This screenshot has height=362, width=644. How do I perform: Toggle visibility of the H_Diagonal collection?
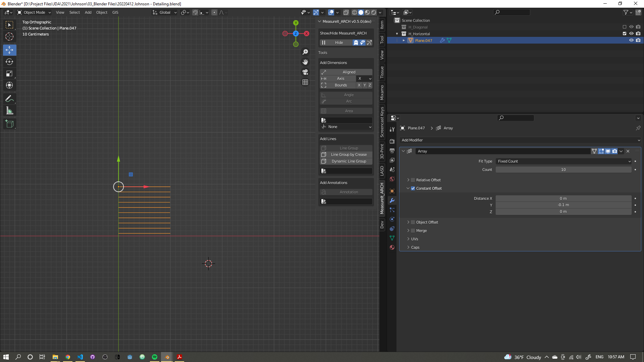pyautogui.click(x=632, y=27)
